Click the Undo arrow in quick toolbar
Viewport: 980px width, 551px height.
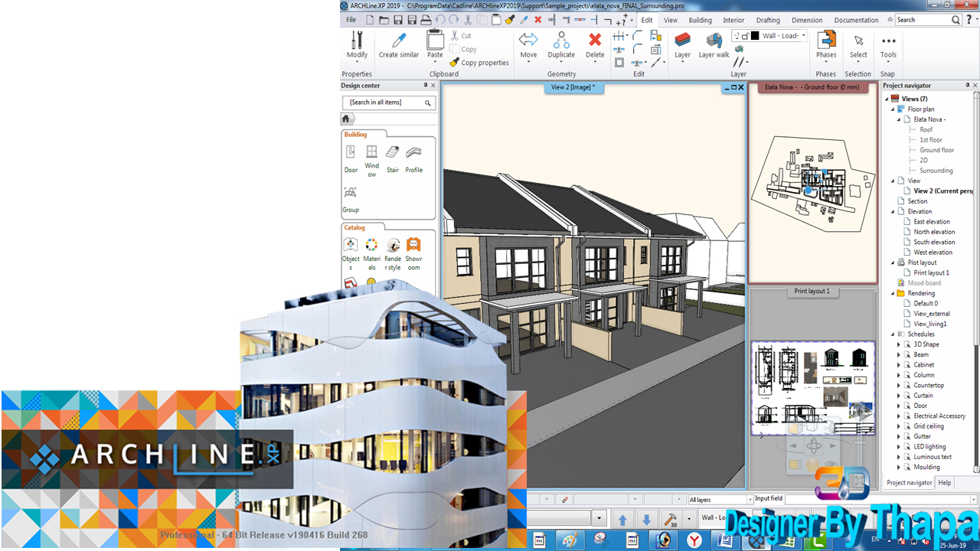440,20
